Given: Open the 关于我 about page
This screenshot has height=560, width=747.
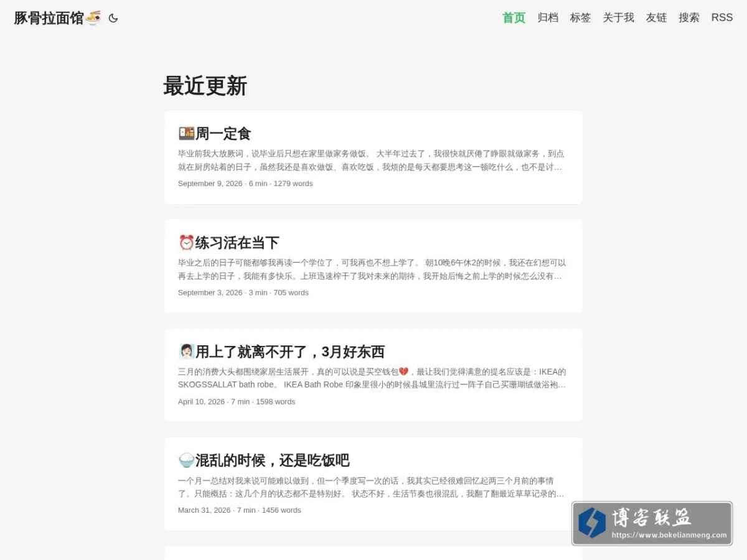Looking at the screenshot, I should 618,17.
